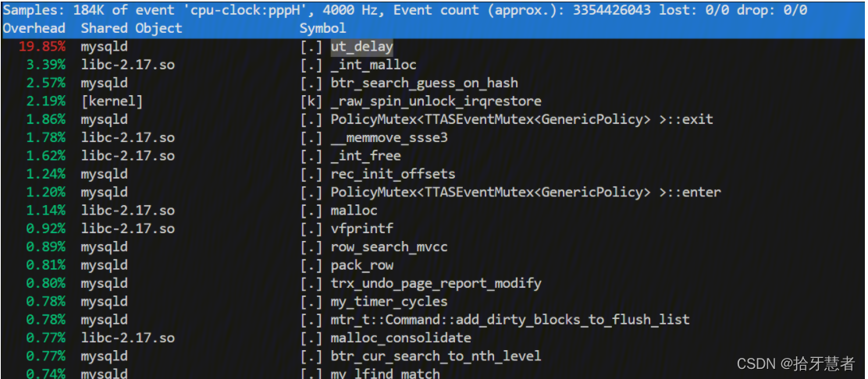Select the malloc_consolidate symbol
The height and width of the screenshot is (379, 868).
[400, 338]
